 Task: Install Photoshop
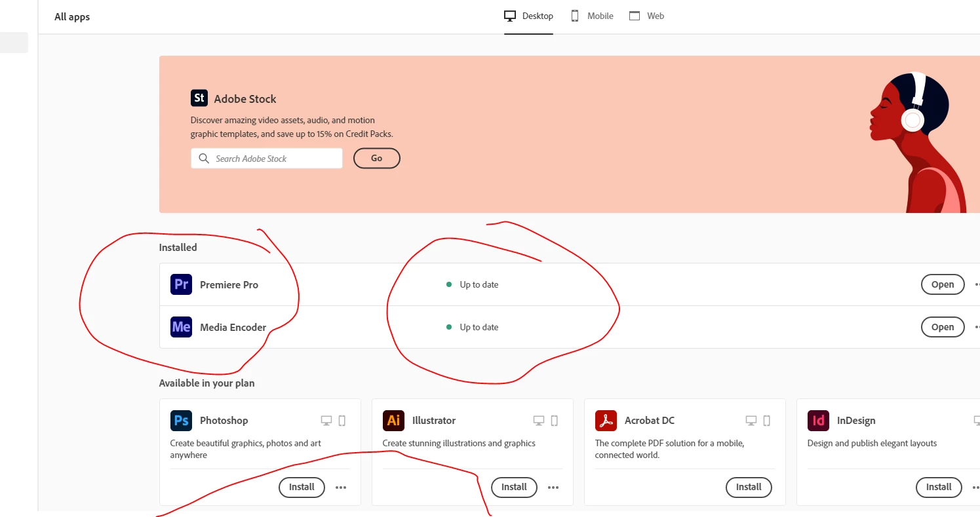(302, 488)
